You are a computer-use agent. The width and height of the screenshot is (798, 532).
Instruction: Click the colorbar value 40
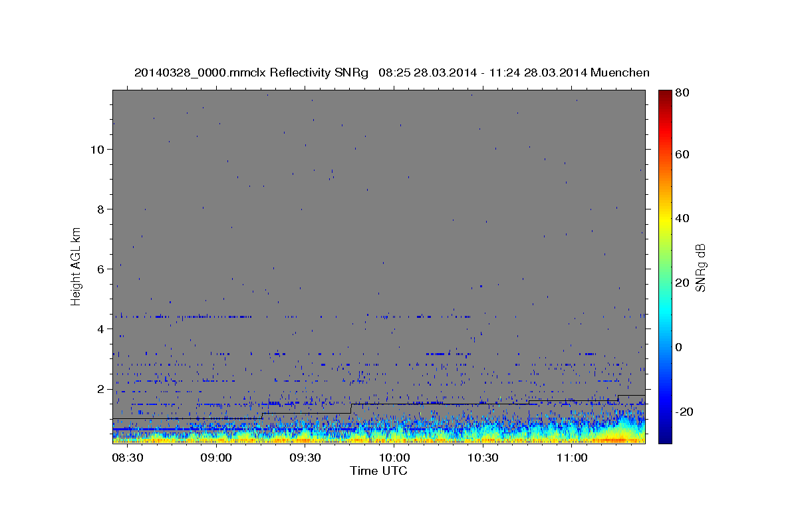[x=682, y=218]
